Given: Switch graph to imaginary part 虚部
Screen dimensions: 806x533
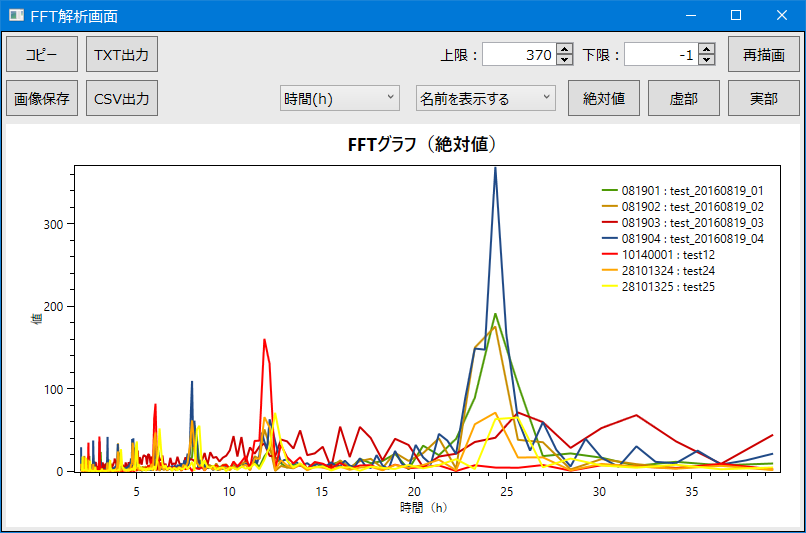Looking at the screenshot, I should tap(684, 98).
